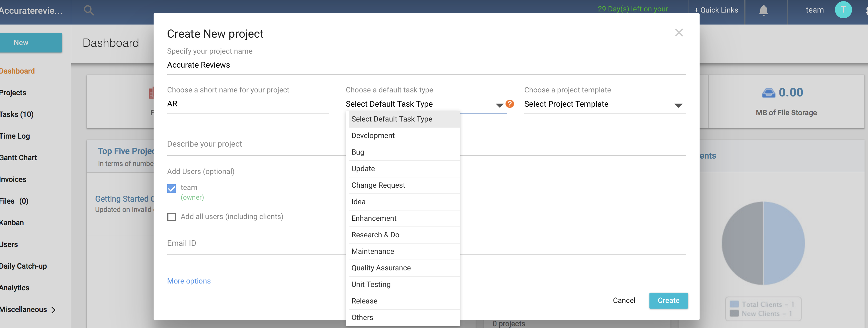868x328 pixels.
Task: Click the Create button
Action: [x=668, y=300]
